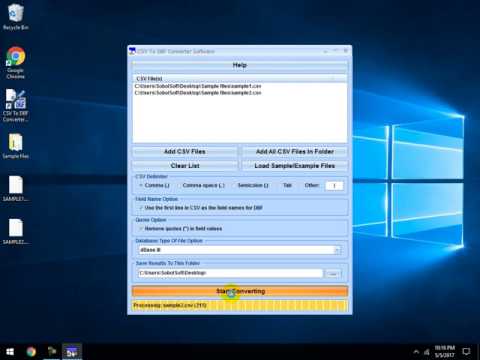This screenshot has height=360, width=480.
Task: Click the Help button
Action: pos(239,65)
